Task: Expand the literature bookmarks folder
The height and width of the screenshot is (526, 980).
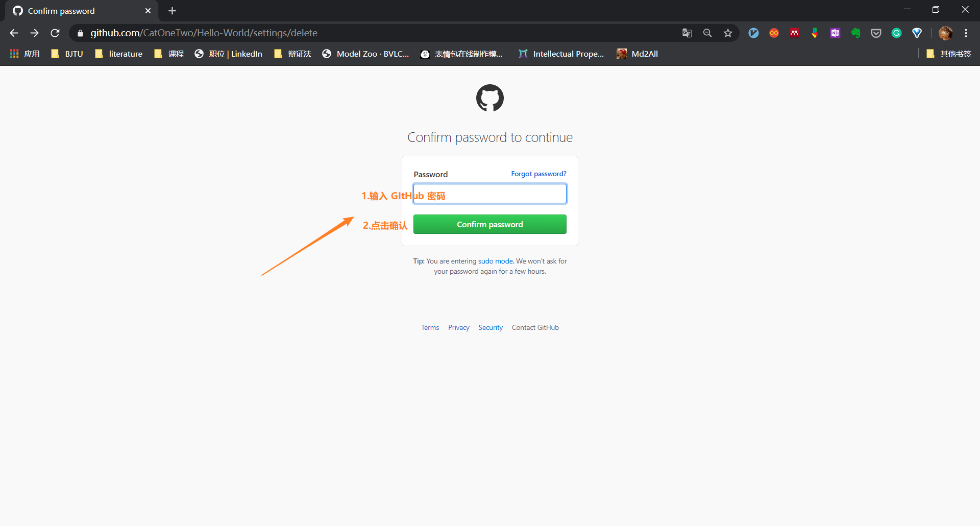Action: pos(119,54)
